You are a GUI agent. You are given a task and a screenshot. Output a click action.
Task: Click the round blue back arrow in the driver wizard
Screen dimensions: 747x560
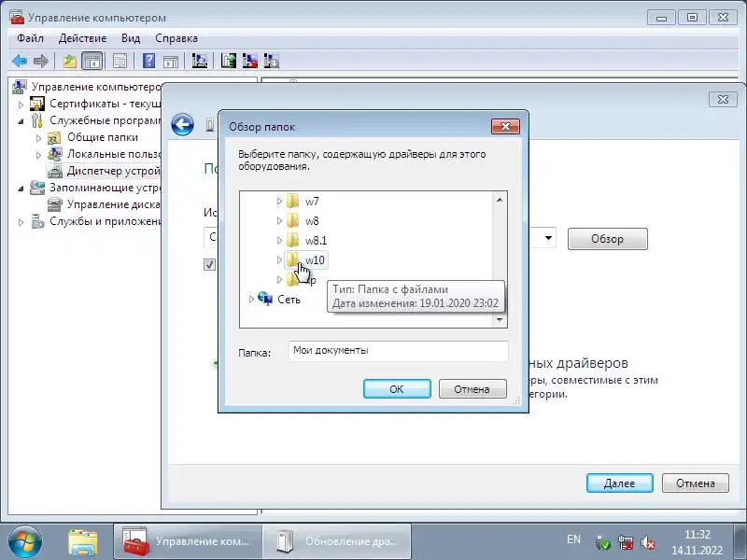pos(182,125)
